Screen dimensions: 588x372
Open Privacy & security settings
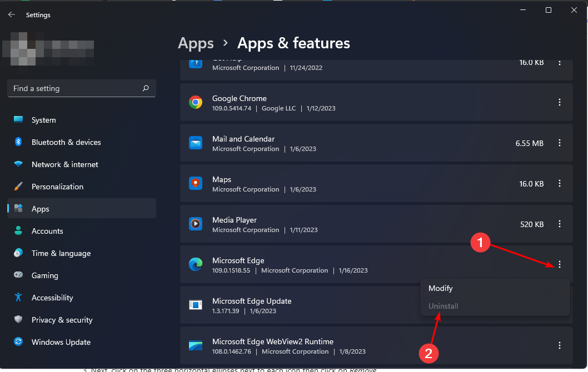(x=81, y=320)
